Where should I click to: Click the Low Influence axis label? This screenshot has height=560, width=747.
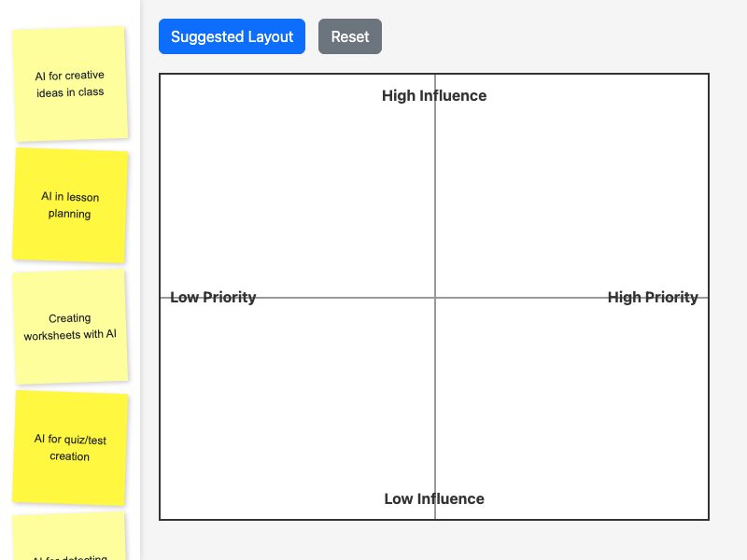[433, 498]
